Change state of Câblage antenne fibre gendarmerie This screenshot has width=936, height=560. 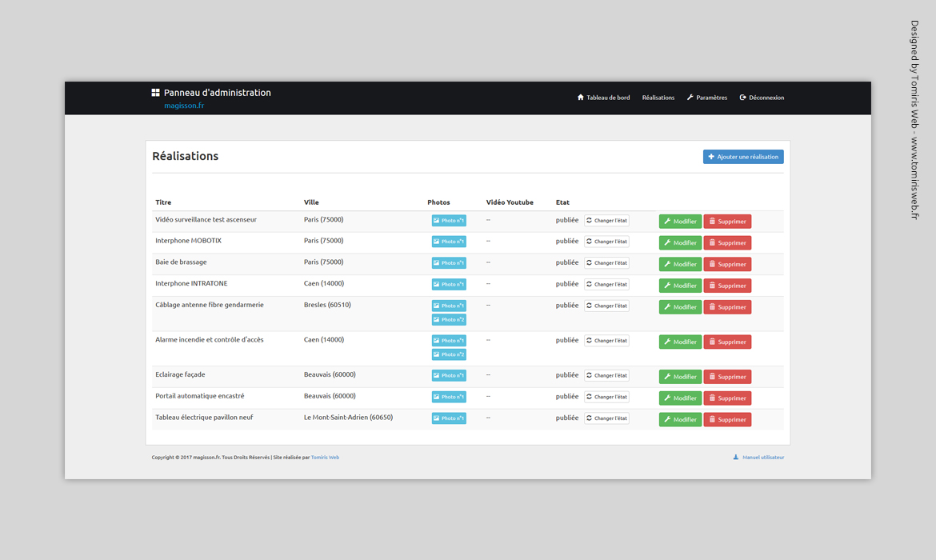coord(606,306)
